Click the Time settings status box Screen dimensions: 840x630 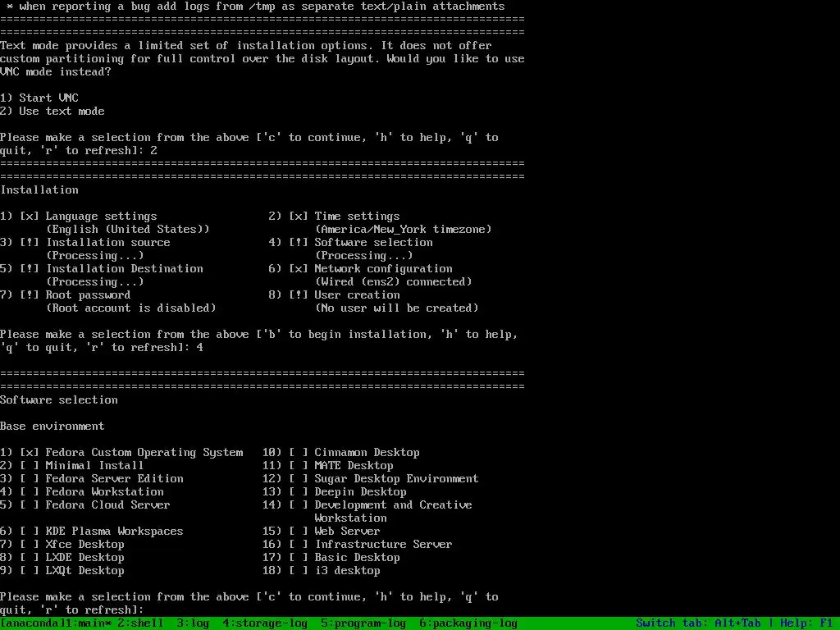tap(299, 217)
